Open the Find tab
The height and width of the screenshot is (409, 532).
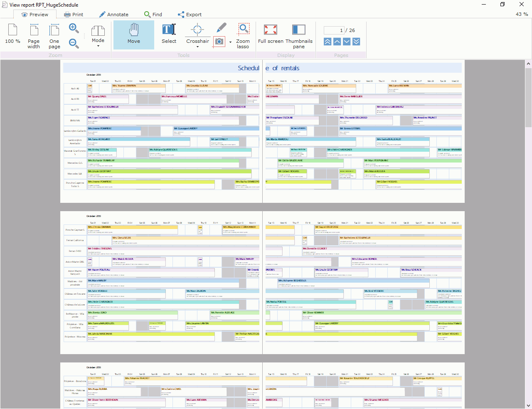click(153, 15)
